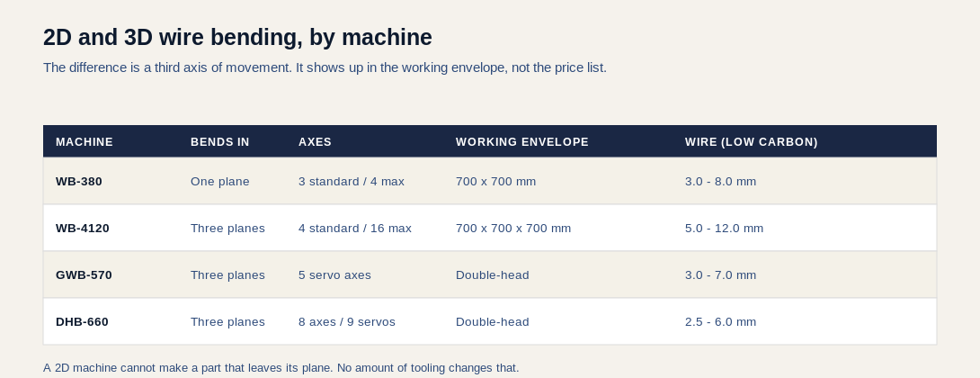
Task: Click 'Three planes' in the DHB-660 row
Action: 227,322
